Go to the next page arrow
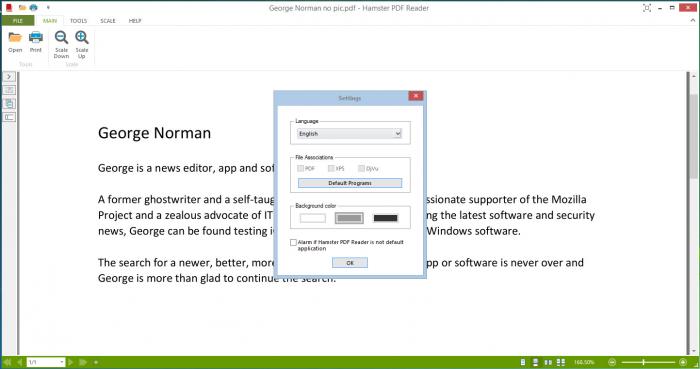The height and width of the screenshot is (369, 700). tap(71, 362)
